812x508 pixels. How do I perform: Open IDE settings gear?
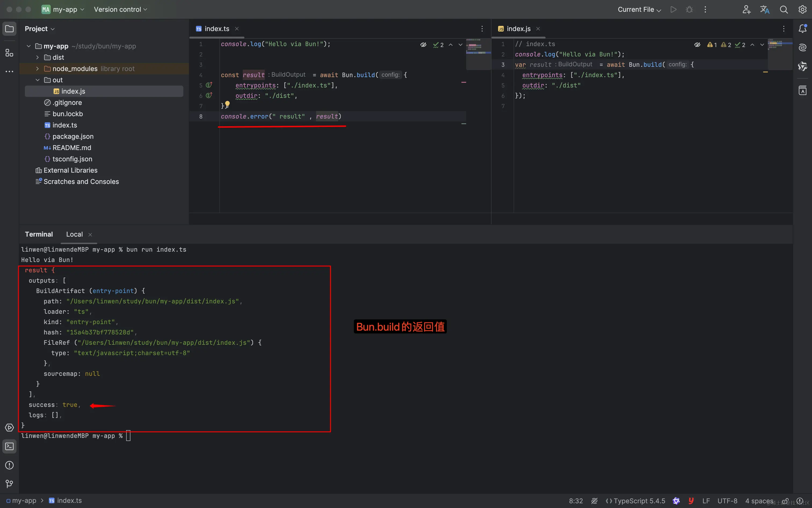click(802, 9)
